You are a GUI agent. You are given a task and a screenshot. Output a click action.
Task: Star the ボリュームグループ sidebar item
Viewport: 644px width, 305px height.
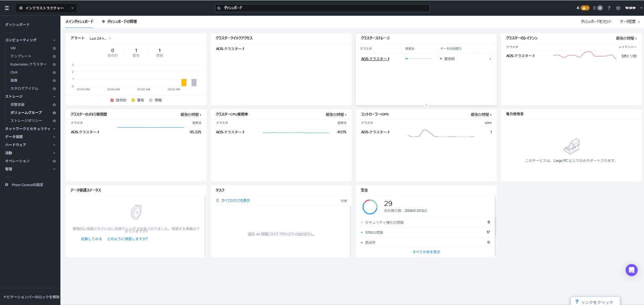point(54,113)
